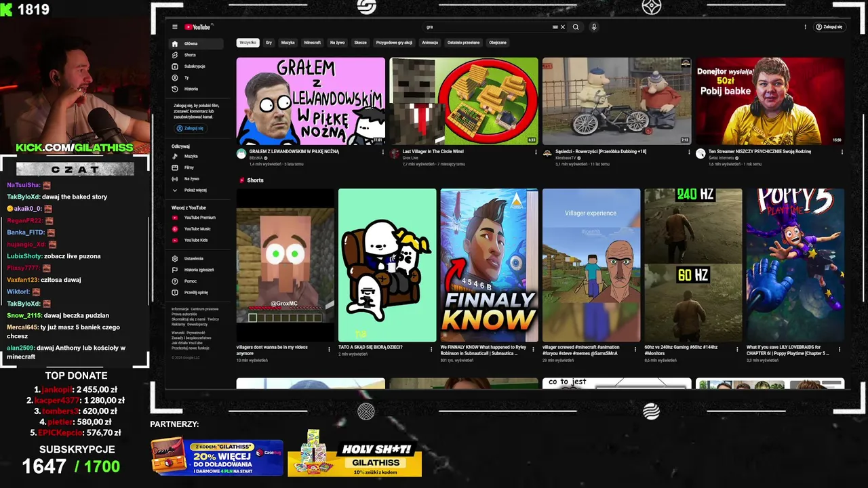Open YouTube Music link
This screenshot has height=488, width=868.
click(x=196, y=229)
